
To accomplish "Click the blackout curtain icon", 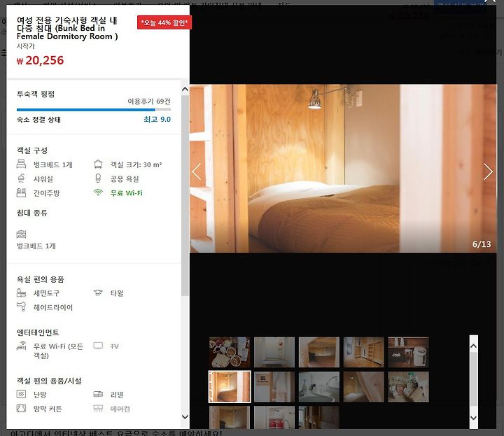I will [21, 409].
